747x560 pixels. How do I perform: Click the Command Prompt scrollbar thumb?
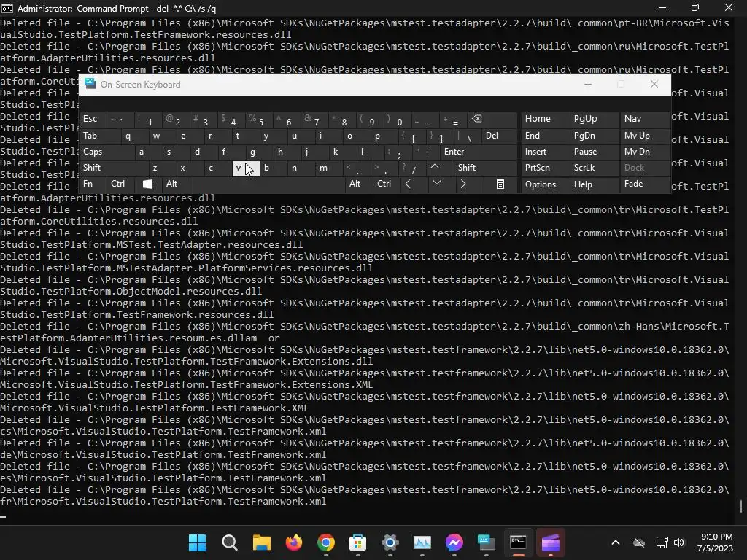point(741,506)
